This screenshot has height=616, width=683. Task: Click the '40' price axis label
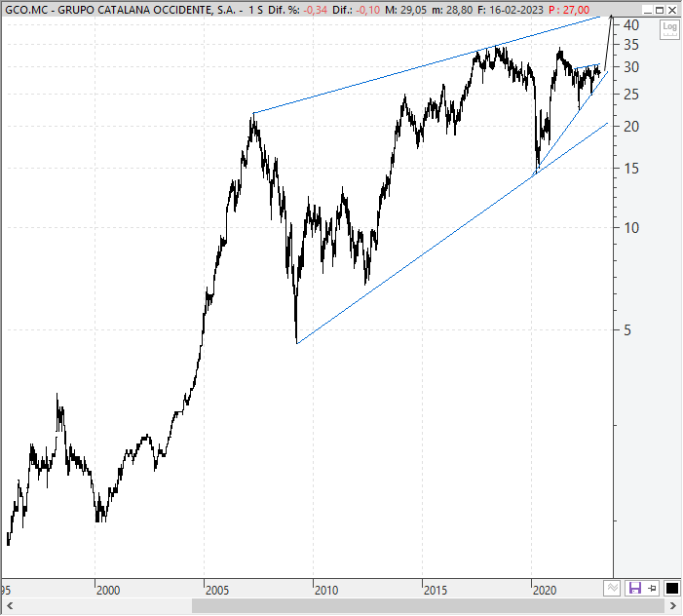click(x=630, y=25)
